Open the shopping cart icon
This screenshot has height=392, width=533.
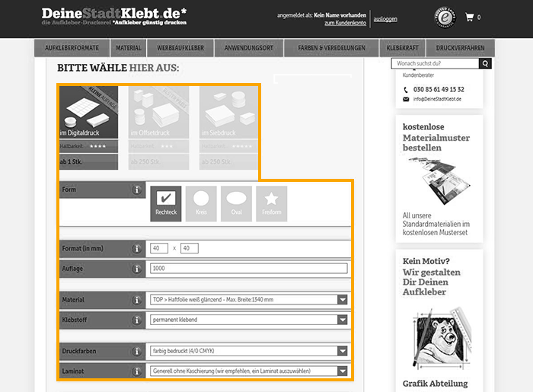470,18
